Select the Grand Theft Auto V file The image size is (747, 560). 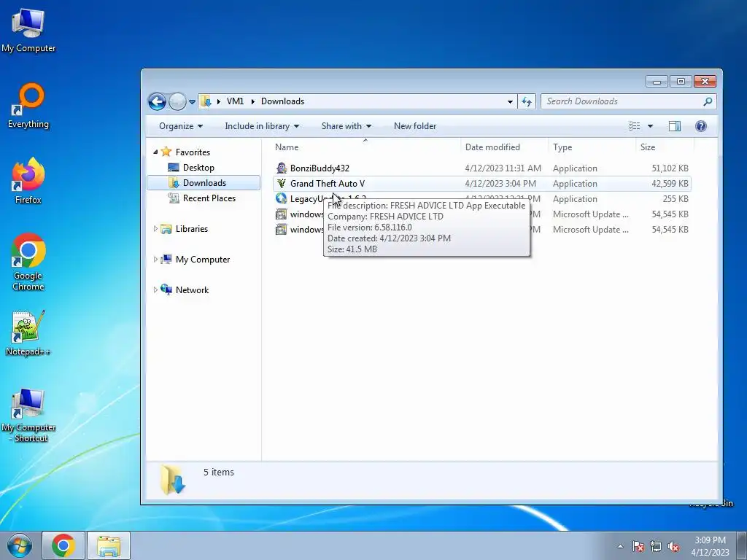tap(328, 183)
